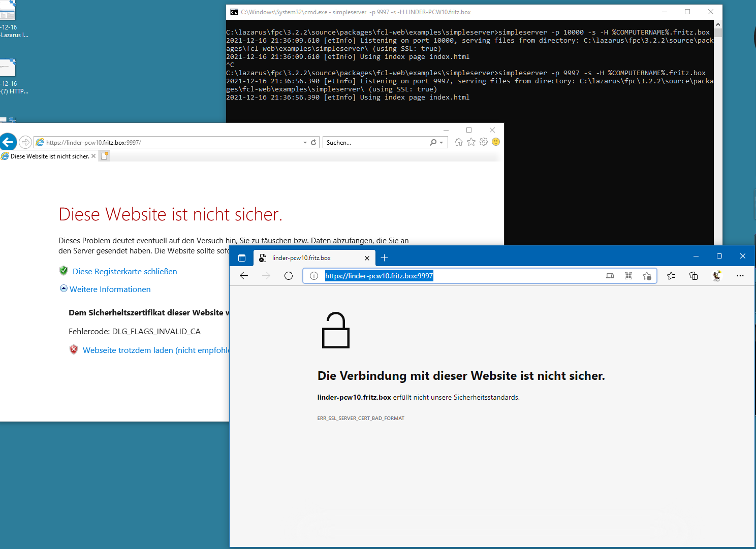Click the search magnifier in Internet Explorer

[433, 143]
